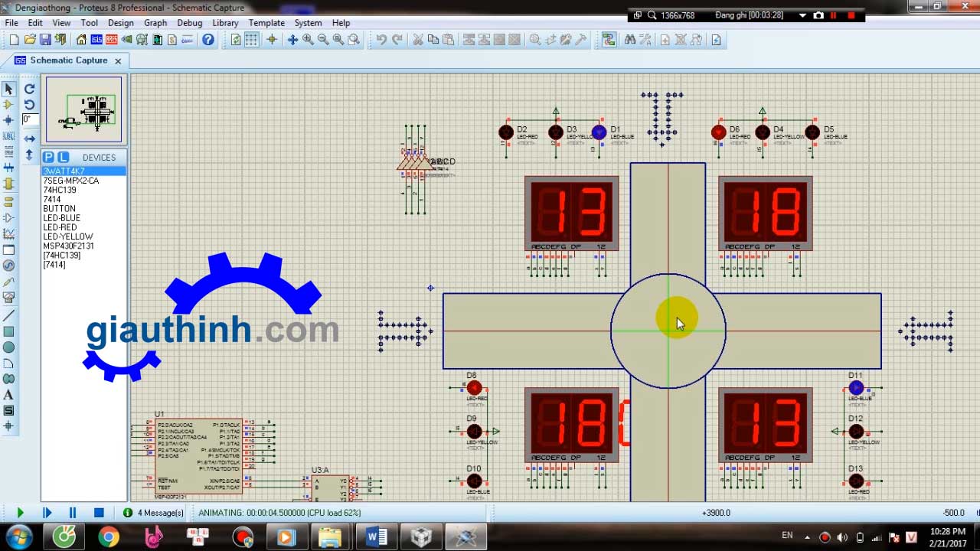The image size is (980, 551).
Task: Click the Save Project icon
Action: coord(45,40)
